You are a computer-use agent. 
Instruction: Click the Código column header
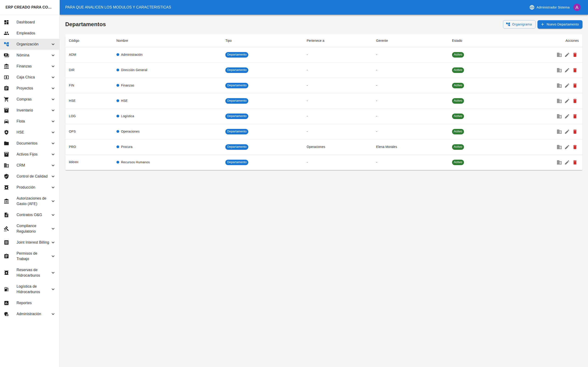pyautogui.click(x=74, y=41)
